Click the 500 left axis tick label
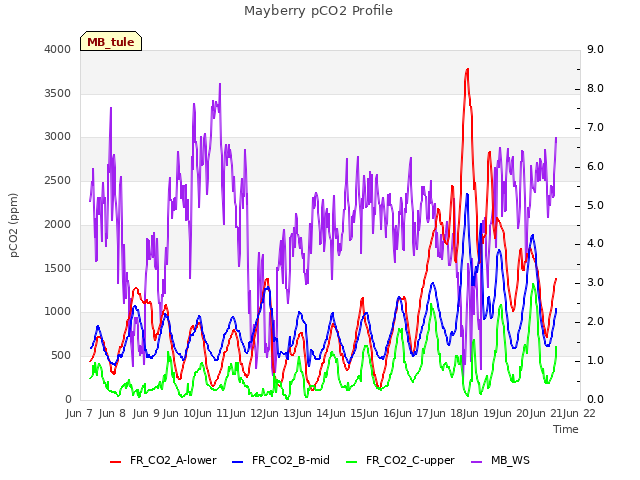Image resolution: width=640 pixels, height=480 pixels. click(x=61, y=356)
